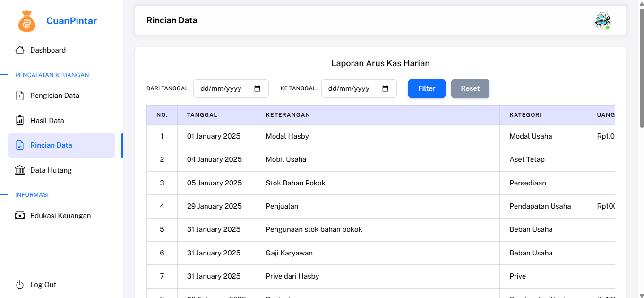Go to the Pengisian Data menu
This screenshot has width=644, height=298.
click(55, 96)
